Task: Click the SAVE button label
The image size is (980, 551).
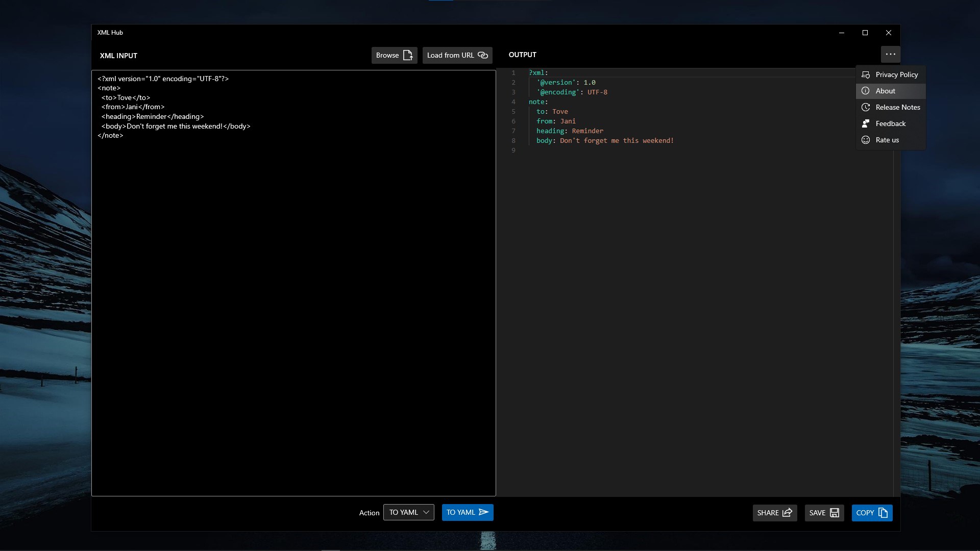Action: pyautogui.click(x=817, y=513)
